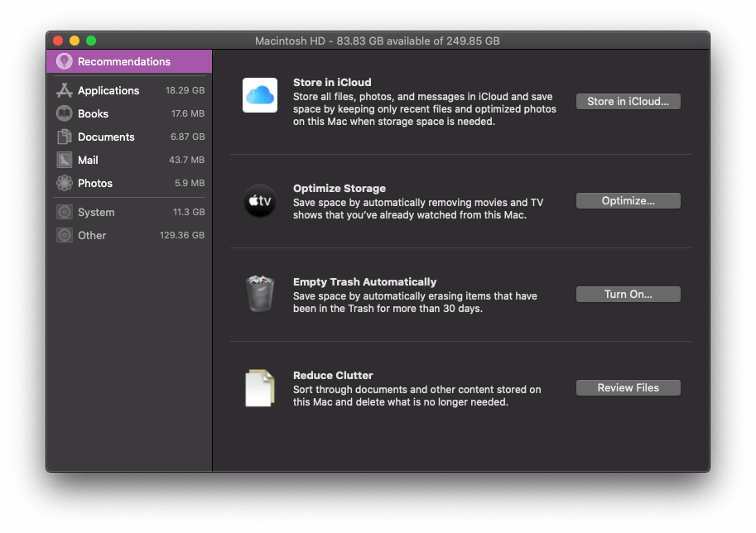
Task: Click the Macintosh HD window title
Action: [x=378, y=41]
